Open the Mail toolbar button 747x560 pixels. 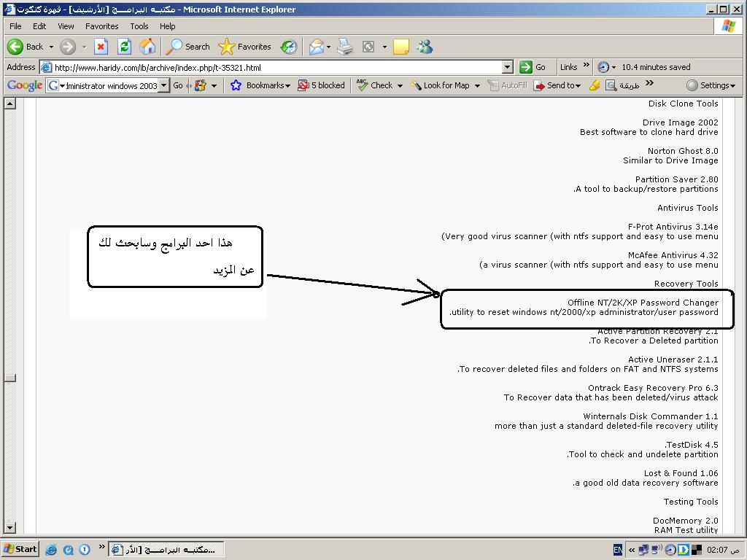[x=317, y=47]
